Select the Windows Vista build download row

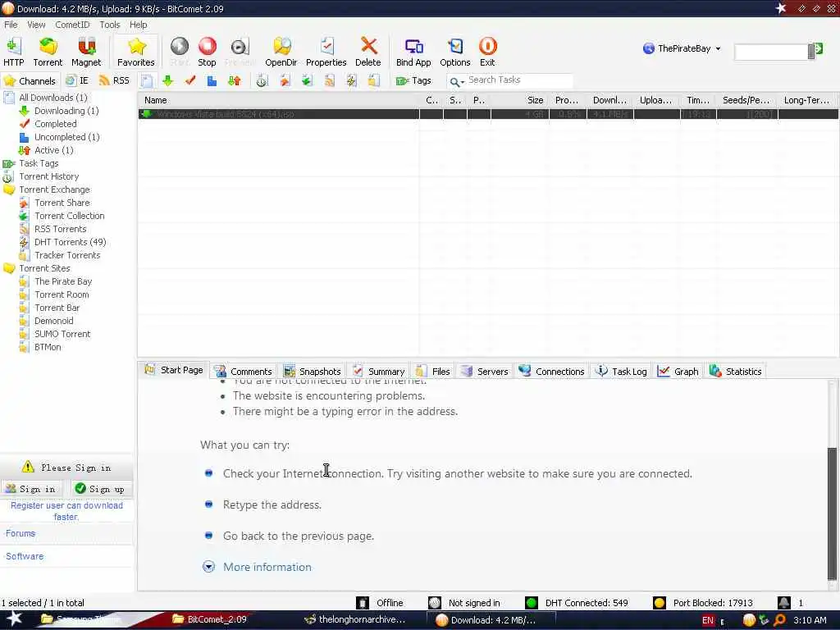click(x=487, y=114)
